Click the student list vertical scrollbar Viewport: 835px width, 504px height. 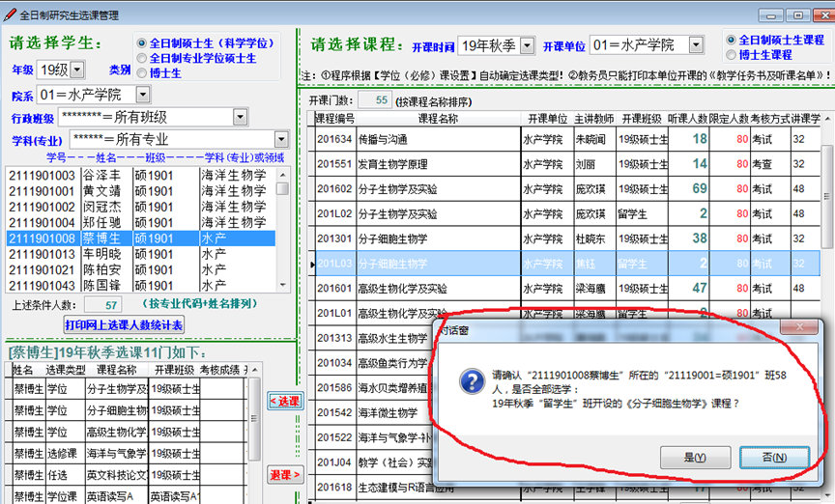point(282,230)
